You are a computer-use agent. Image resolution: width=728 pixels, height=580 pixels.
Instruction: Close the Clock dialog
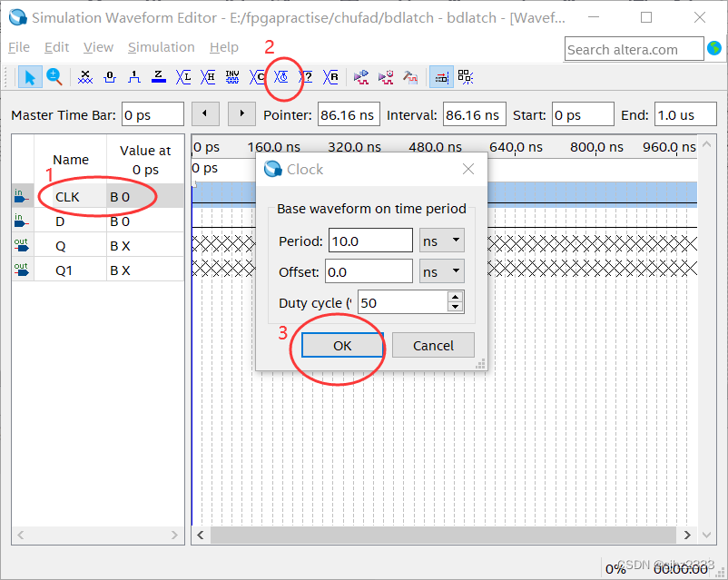click(x=468, y=169)
